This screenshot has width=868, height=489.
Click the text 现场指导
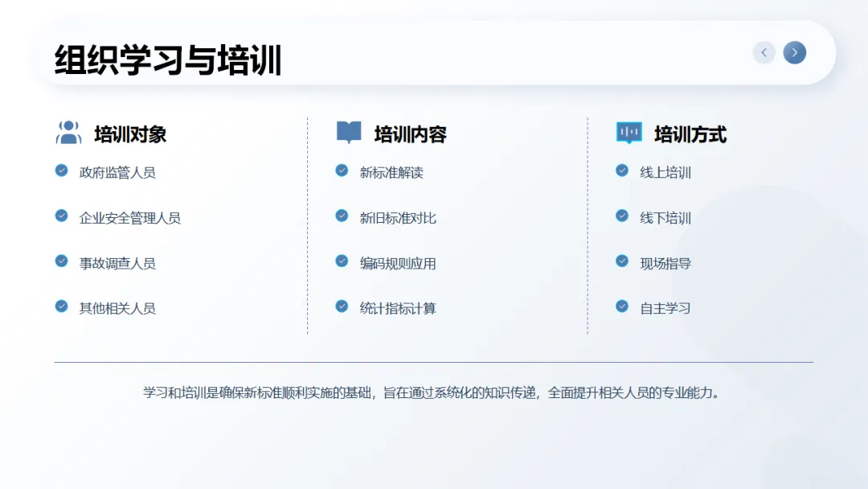(x=665, y=264)
